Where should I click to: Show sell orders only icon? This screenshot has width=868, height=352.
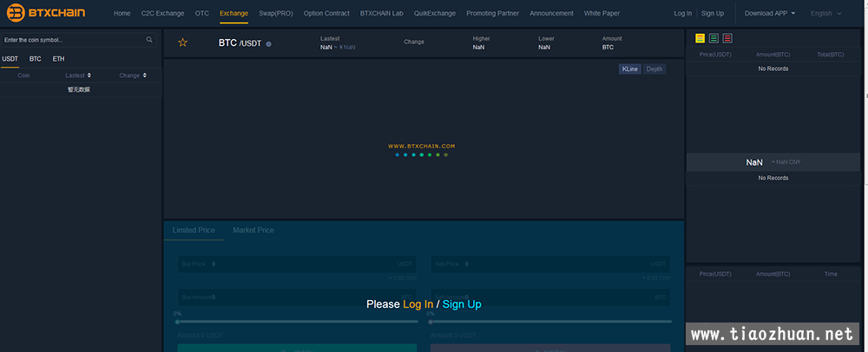click(x=727, y=38)
